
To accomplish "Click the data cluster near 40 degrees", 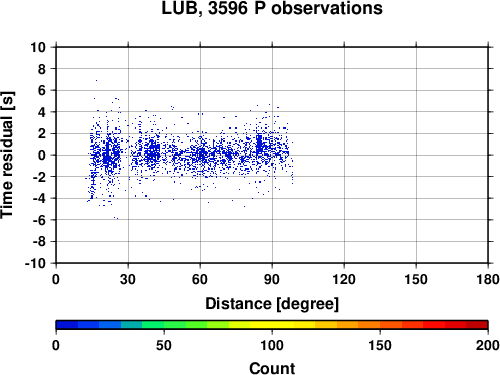I will pos(152,153).
